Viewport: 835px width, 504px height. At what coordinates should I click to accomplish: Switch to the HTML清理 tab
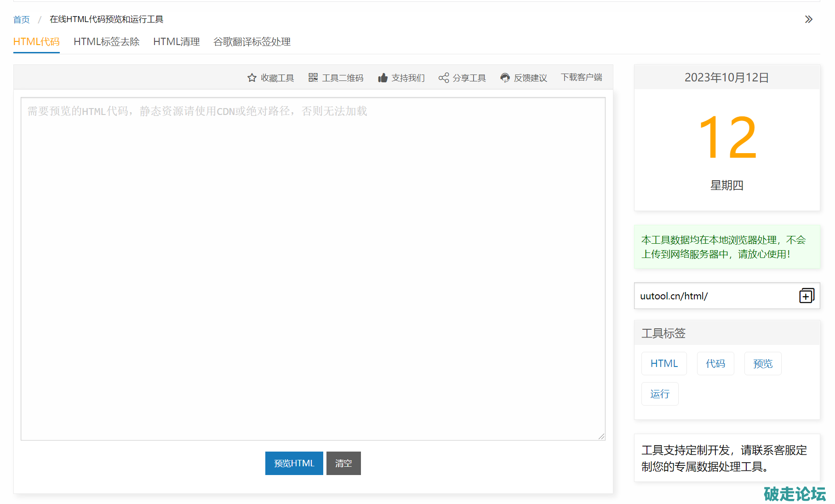tap(176, 42)
